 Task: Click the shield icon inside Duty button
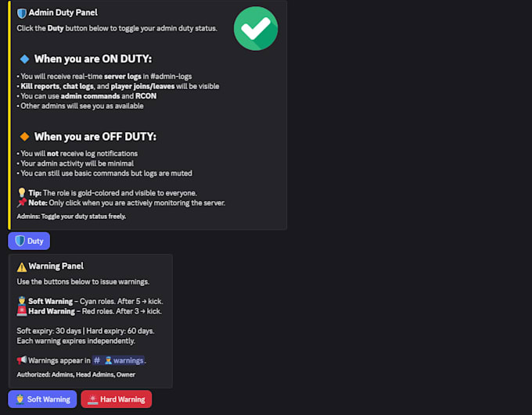coord(20,241)
